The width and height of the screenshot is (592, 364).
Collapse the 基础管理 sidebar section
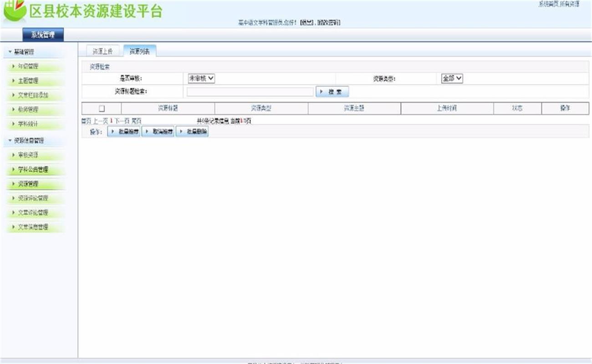[22, 52]
